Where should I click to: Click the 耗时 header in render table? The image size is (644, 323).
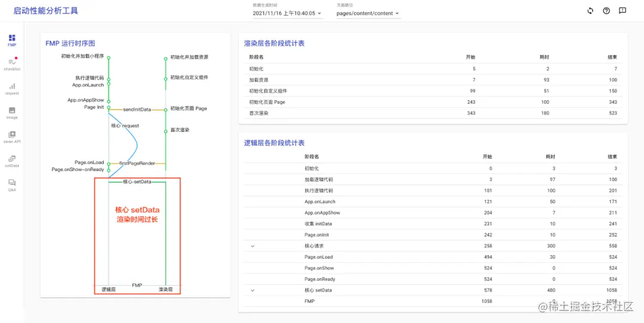[x=544, y=57]
